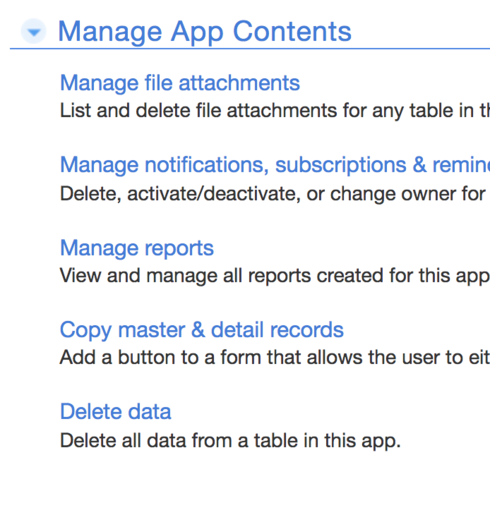The width and height of the screenshot is (490, 522).
Task: Click 'detail records' in the Copy master link
Action: point(277,330)
